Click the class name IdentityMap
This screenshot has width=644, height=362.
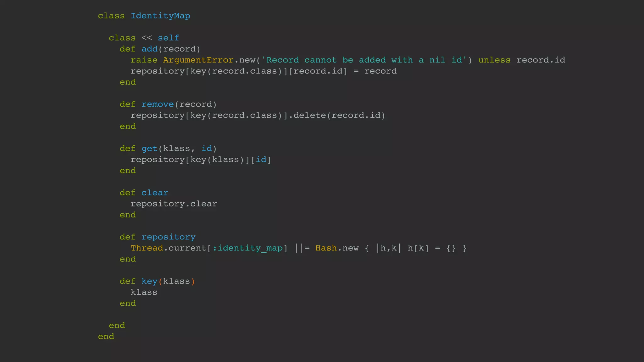(160, 16)
